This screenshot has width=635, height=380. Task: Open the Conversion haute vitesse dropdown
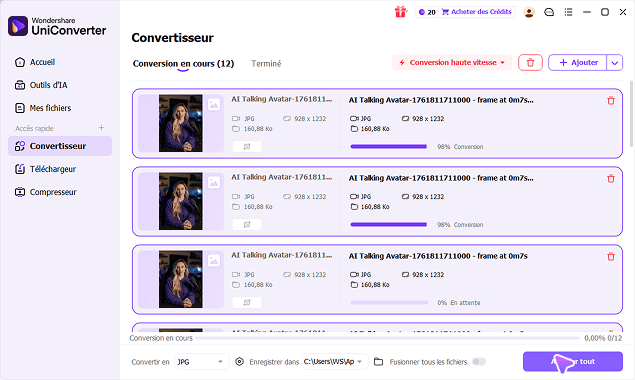[452, 63]
